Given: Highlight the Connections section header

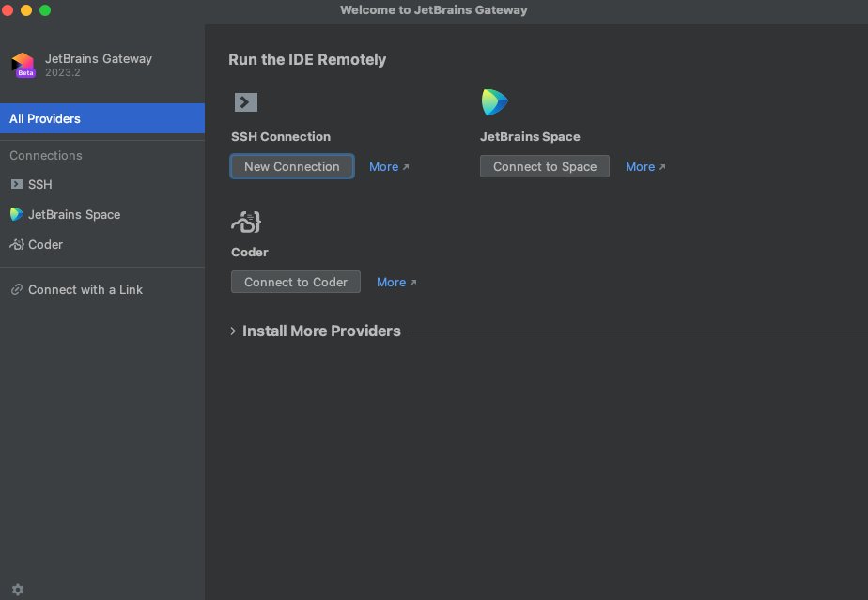Looking at the screenshot, I should coord(45,155).
